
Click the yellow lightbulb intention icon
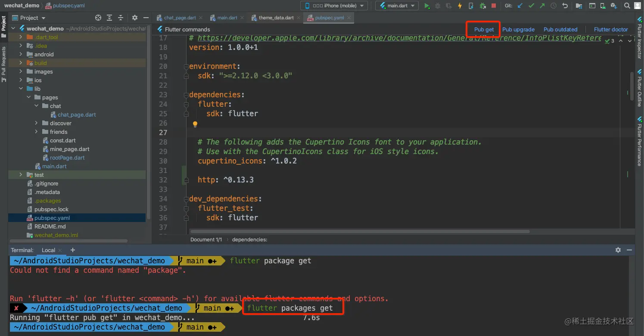pyautogui.click(x=195, y=124)
